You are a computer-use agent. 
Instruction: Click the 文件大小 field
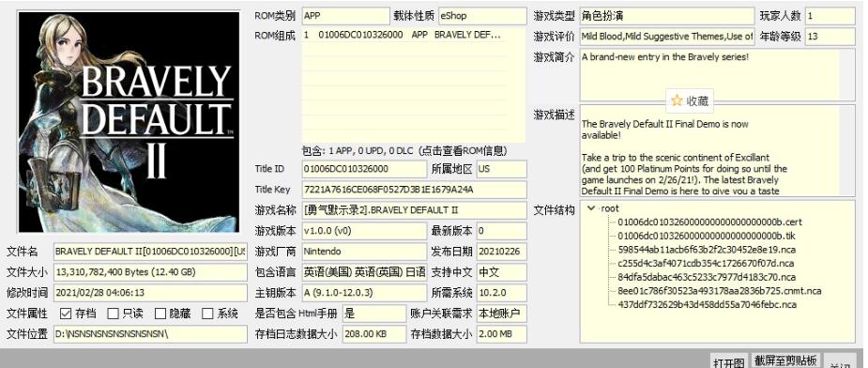(x=150, y=272)
